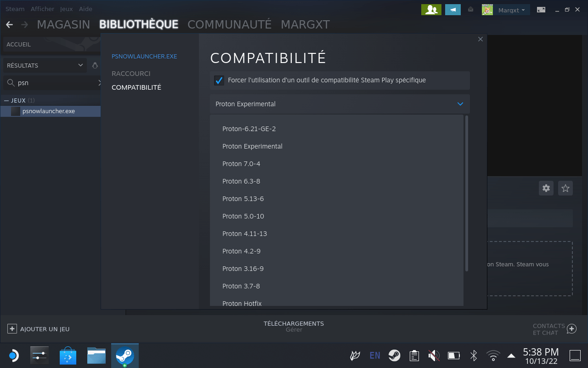588x368 pixels.
Task: Open the Aide menu
Action: point(85,9)
